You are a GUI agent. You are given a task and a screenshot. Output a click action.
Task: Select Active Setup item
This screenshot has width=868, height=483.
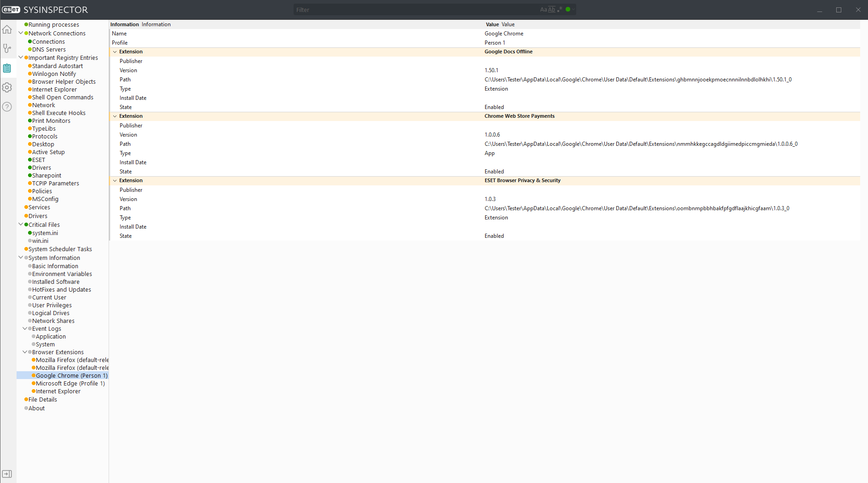48,152
